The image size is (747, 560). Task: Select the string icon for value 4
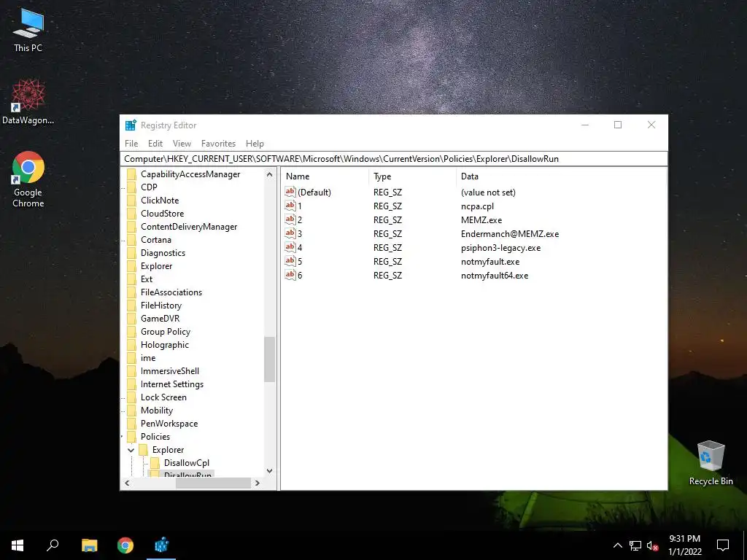tap(290, 247)
